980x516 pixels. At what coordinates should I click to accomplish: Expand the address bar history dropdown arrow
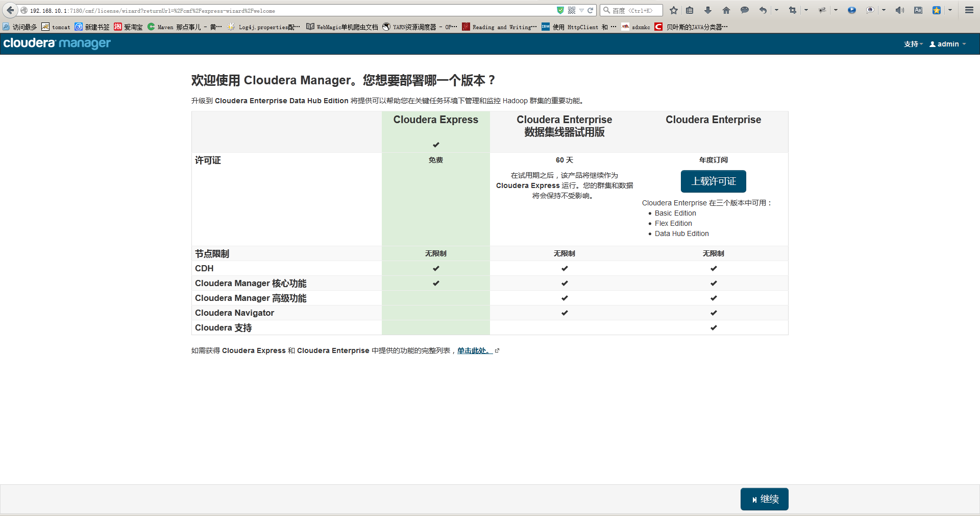(x=581, y=10)
